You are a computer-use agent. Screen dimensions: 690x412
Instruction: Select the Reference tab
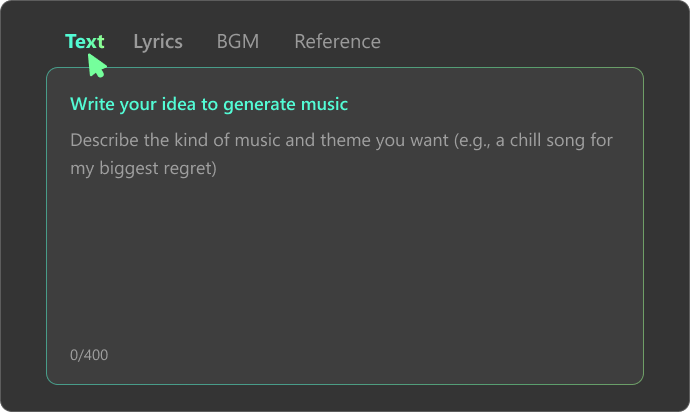[338, 42]
